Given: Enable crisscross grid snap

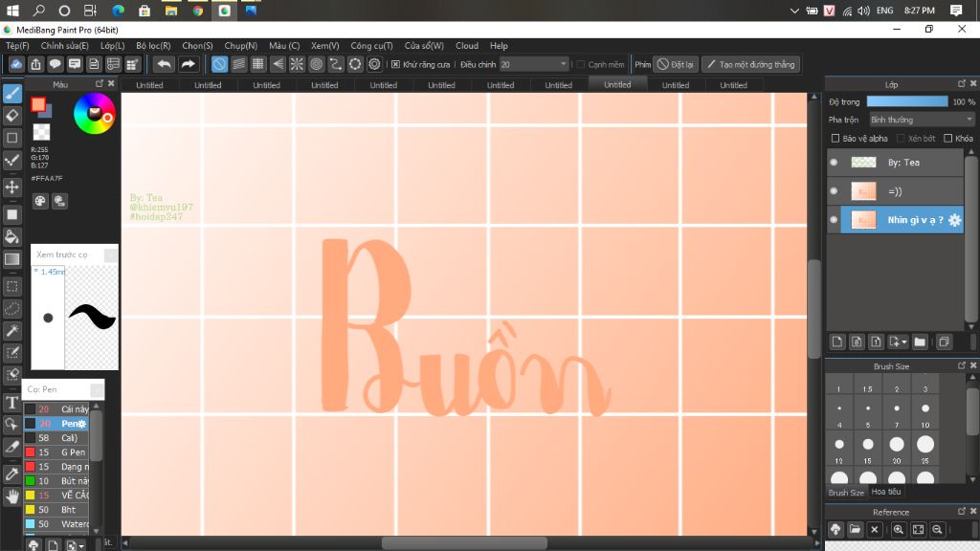Looking at the screenshot, I should pyautogui.click(x=258, y=64).
